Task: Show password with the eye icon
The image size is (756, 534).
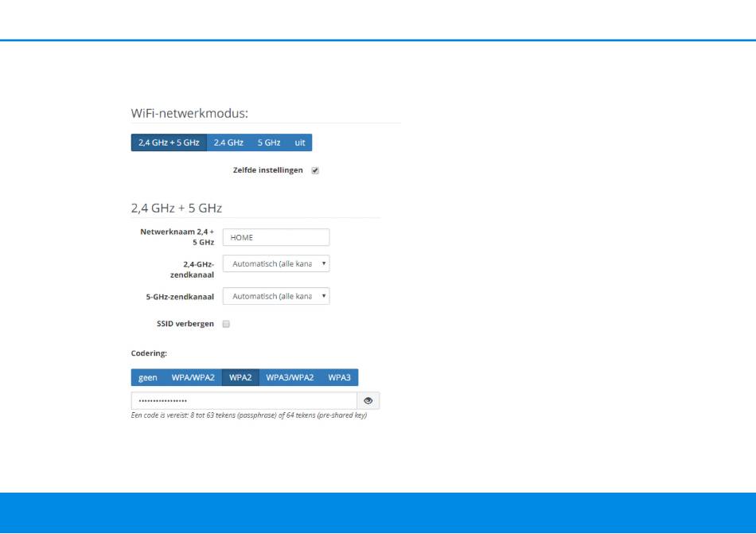Action: point(368,401)
